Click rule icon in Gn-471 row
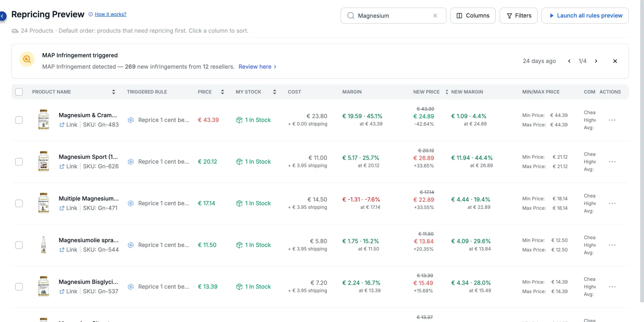 pos(131,203)
